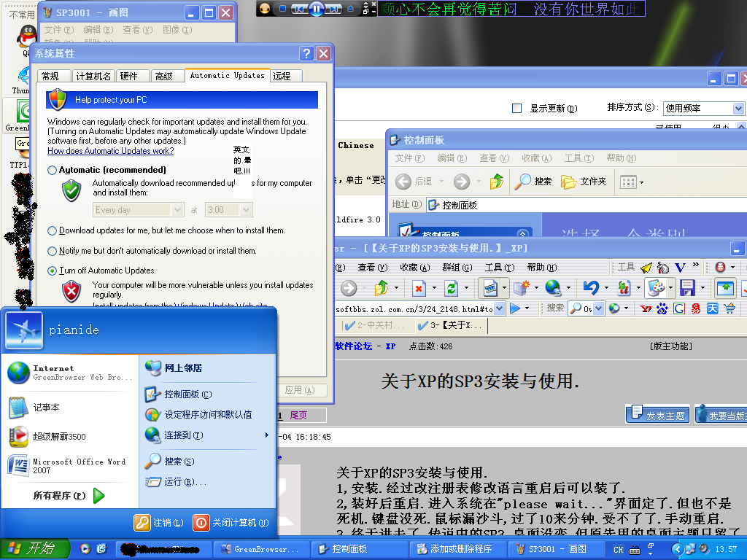The image size is (747, 560).
Task: Switch to the Computer Name tab
Action: [93, 76]
